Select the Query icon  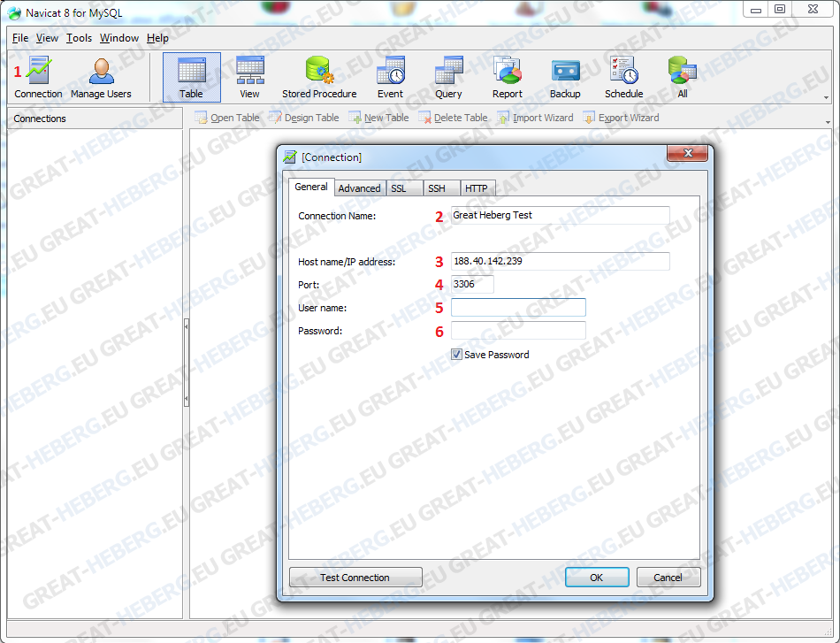coord(448,78)
